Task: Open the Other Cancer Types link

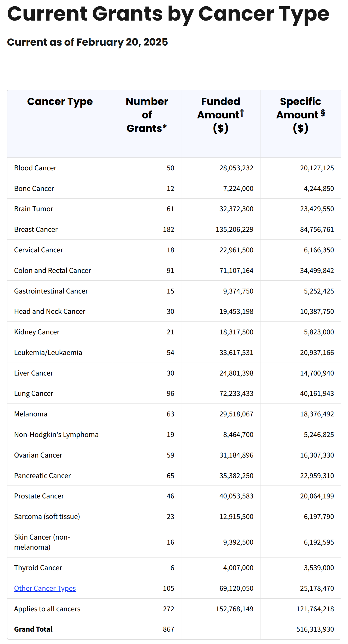Action: (45, 588)
